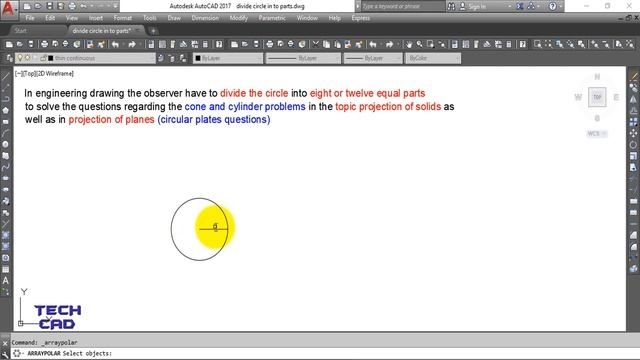Open the Layer Properties Manager icon
Image resolution: width=640 pixels, height=360 pixels.
click(9, 58)
